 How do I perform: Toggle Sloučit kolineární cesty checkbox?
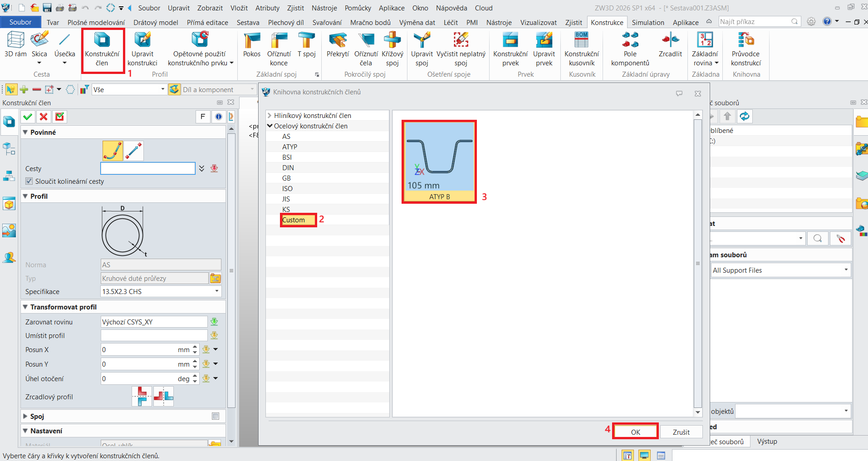tap(29, 181)
